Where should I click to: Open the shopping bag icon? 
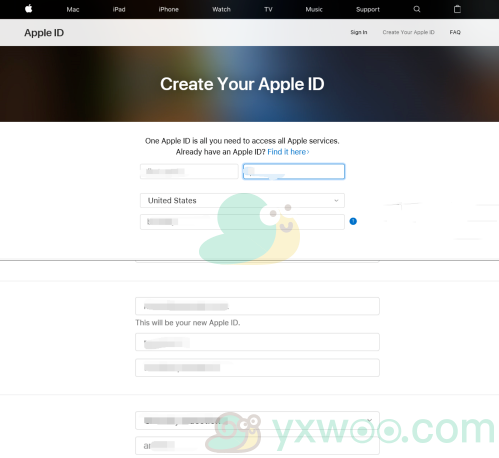pos(457,9)
